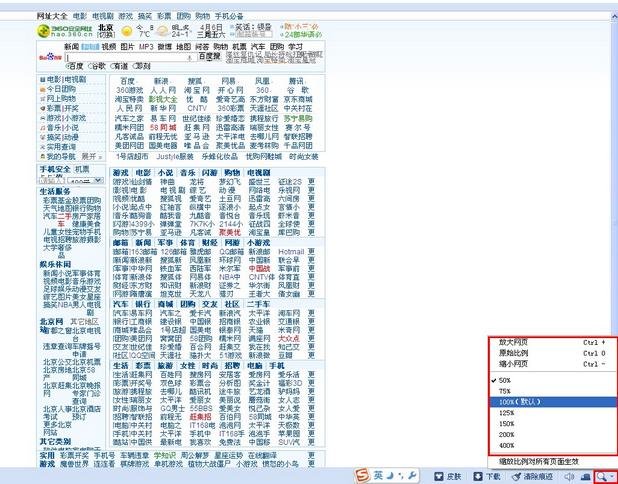Image resolution: width=618 pixels, height=484 pixels.
Task: Open the 1号店超市 link
Action: pos(132,156)
